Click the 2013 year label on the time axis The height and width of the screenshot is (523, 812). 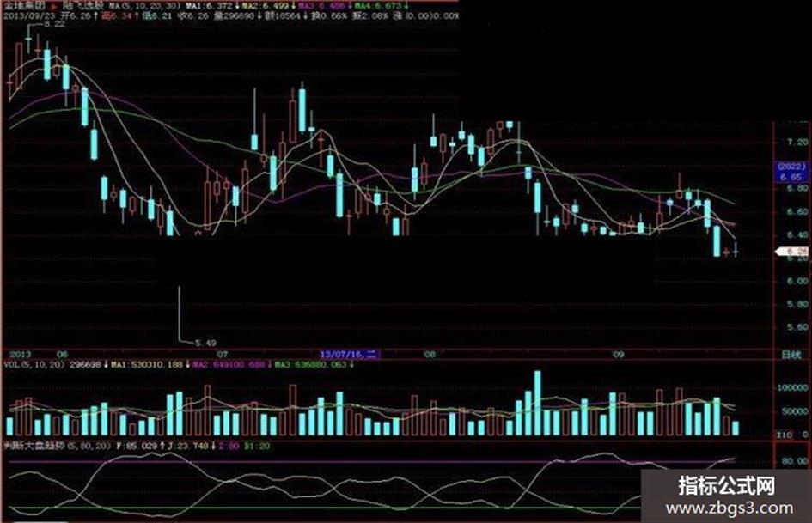coord(21,355)
